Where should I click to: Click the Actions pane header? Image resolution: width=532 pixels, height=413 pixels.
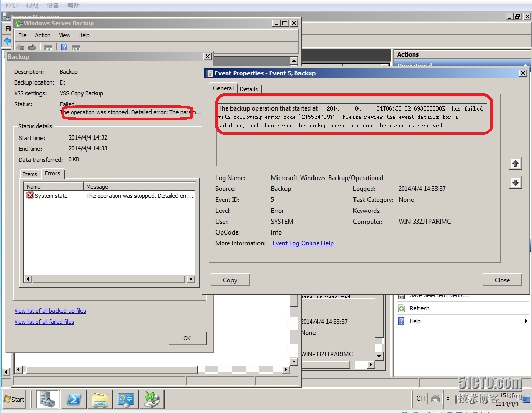click(463, 54)
